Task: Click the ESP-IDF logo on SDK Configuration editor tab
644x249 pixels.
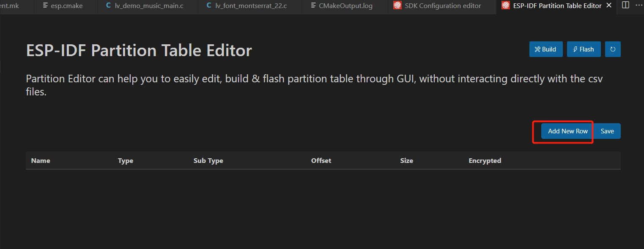Action: pyautogui.click(x=397, y=5)
